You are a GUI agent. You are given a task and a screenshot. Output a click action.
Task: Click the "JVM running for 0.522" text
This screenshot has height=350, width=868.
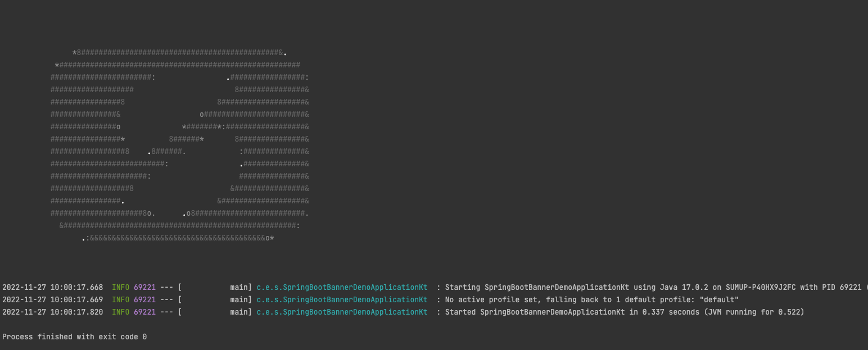pos(754,312)
